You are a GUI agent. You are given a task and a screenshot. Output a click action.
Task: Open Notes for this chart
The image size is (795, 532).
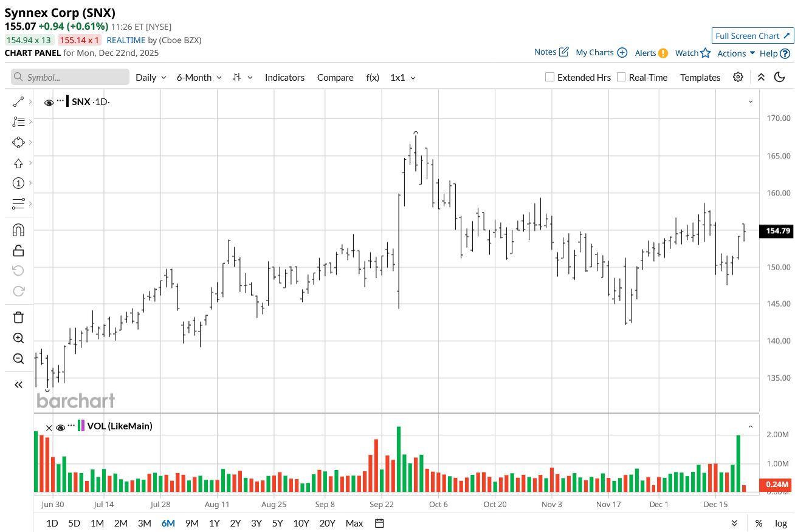(551, 52)
